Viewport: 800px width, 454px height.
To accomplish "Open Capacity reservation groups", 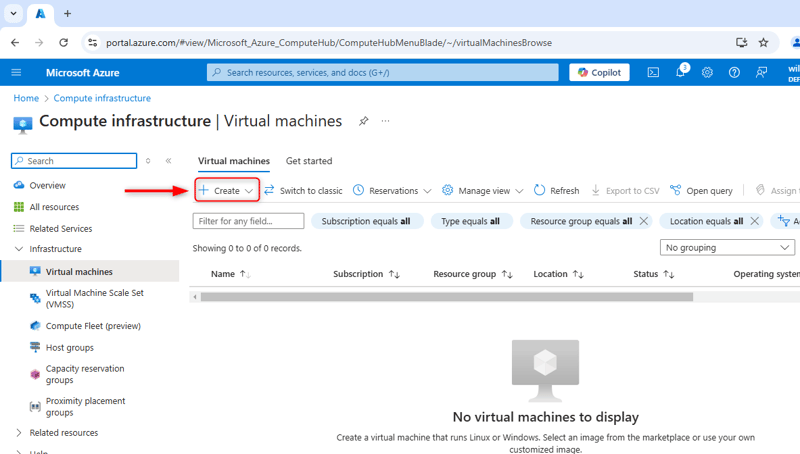I will (x=85, y=374).
